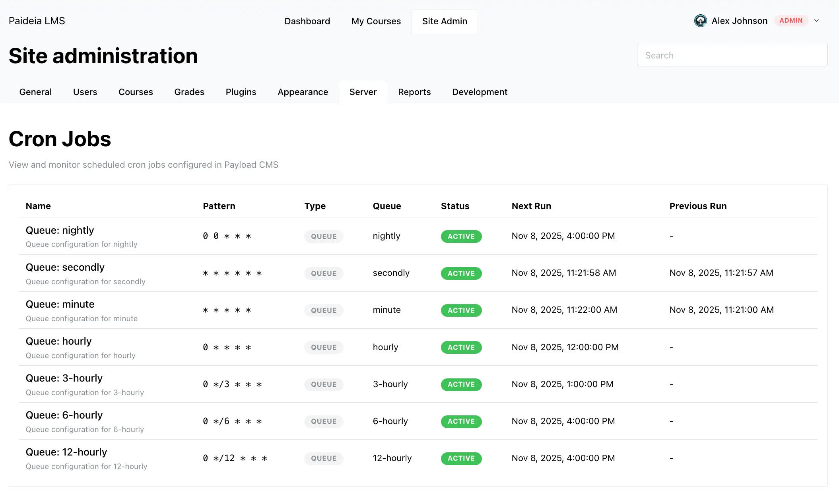The height and width of the screenshot is (504, 839).
Task: Select the Queue: minute job name
Action: click(60, 304)
